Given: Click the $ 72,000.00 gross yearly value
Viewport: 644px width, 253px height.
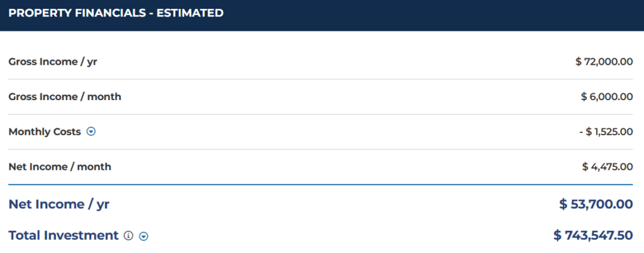Looking at the screenshot, I should pyautogui.click(x=604, y=62).
